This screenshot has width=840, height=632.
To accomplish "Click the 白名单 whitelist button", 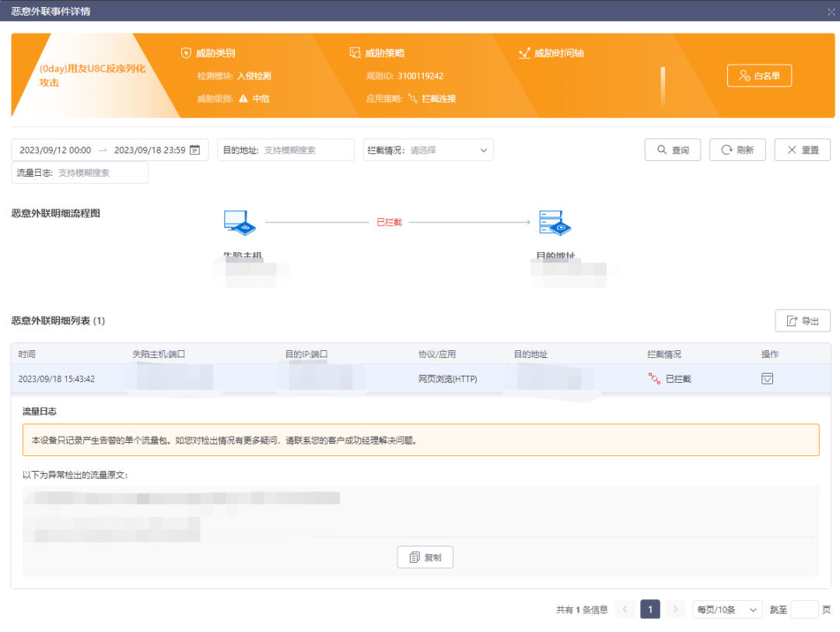I will (x=759, y=75).
